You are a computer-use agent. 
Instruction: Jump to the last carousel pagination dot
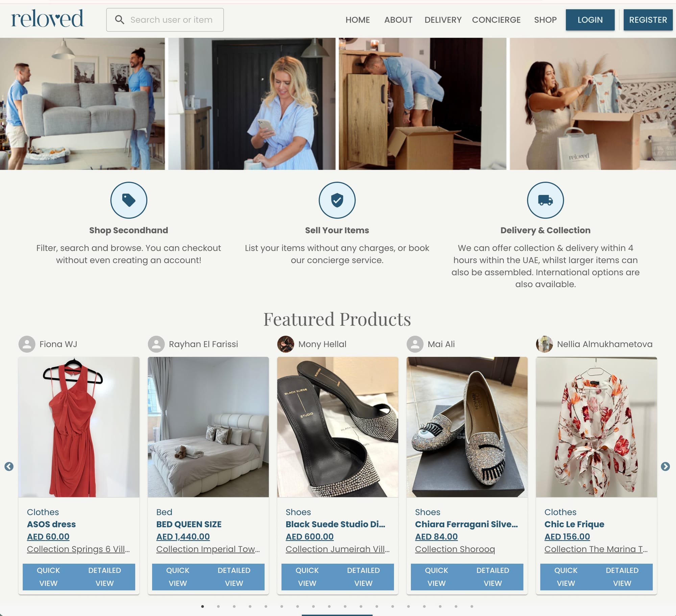(472, 606)
